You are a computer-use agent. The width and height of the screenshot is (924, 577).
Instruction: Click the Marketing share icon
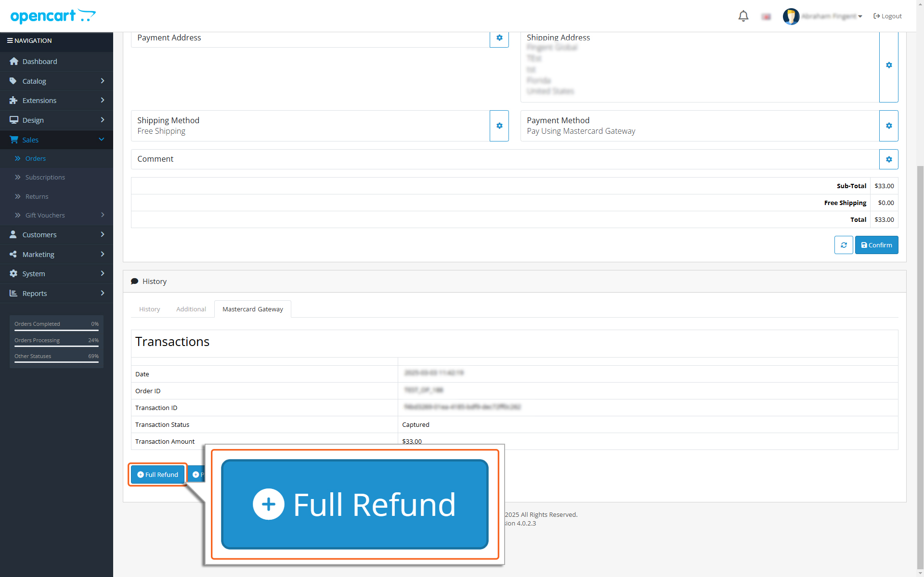(x=13, y=254)
